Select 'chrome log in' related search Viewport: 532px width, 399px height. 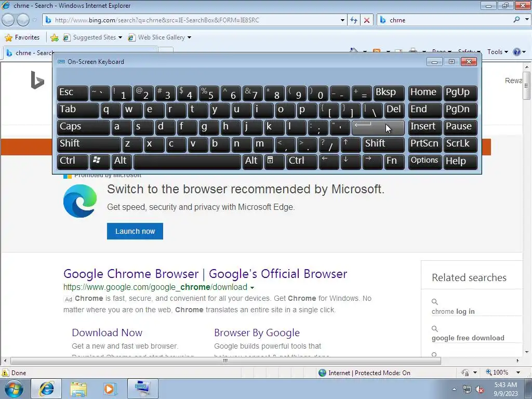click(453, 312)
